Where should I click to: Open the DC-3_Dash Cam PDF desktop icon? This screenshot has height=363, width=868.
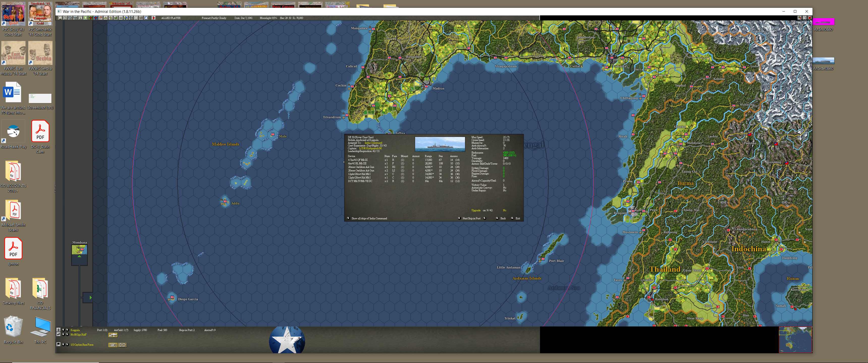[40, 136]
